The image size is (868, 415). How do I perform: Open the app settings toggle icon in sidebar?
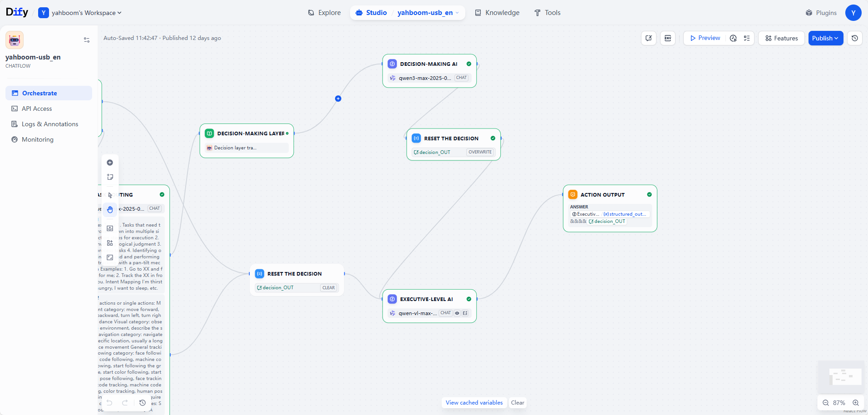(x=87, y=40)
